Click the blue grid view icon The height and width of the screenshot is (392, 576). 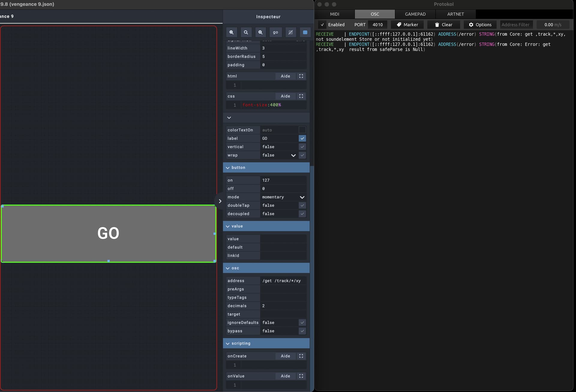click(x=305, y=32)
